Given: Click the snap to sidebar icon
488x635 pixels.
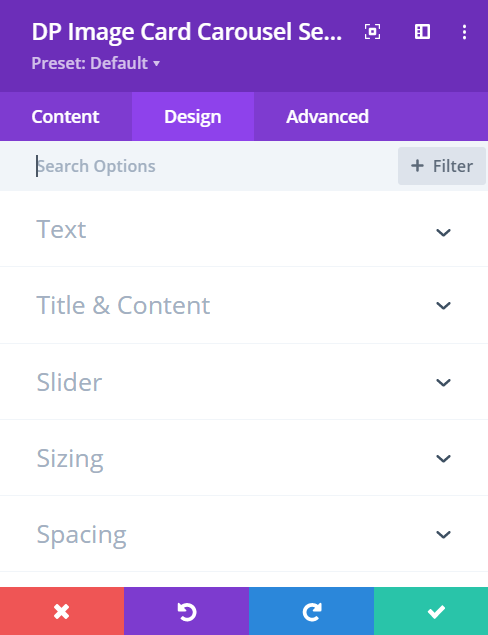Looking at the screenshot, I should click(x=422, y=32).
